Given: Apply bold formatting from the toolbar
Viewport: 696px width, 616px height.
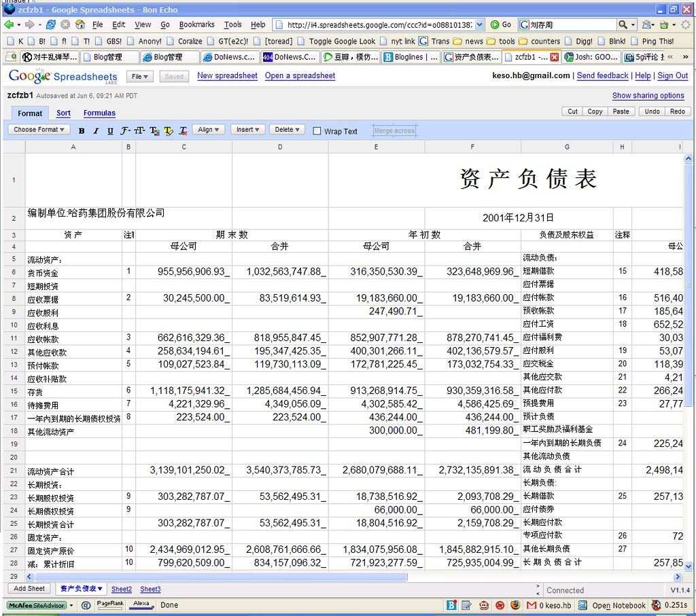Looking at the screenshot, I should (x=82, y=130).
